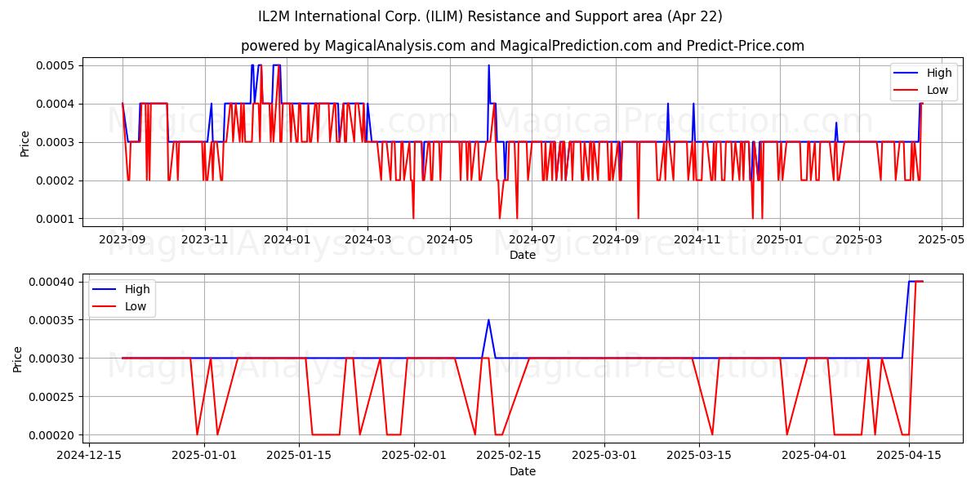Click the 2024-07 tick label

531,239
